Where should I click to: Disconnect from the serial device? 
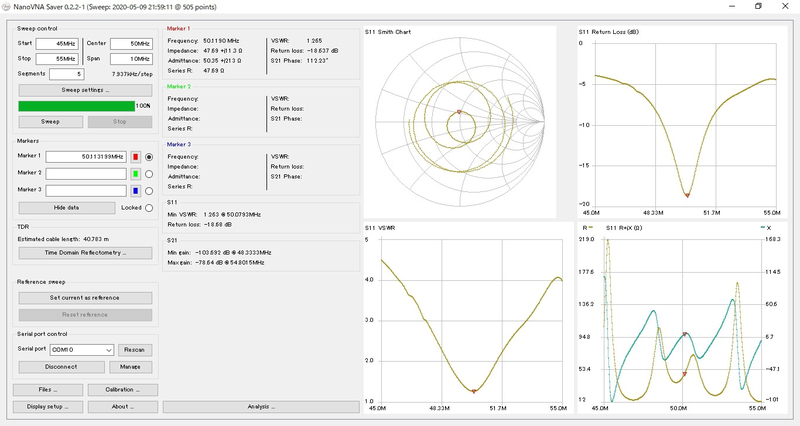pyautogui.click(x=62, y=367)
